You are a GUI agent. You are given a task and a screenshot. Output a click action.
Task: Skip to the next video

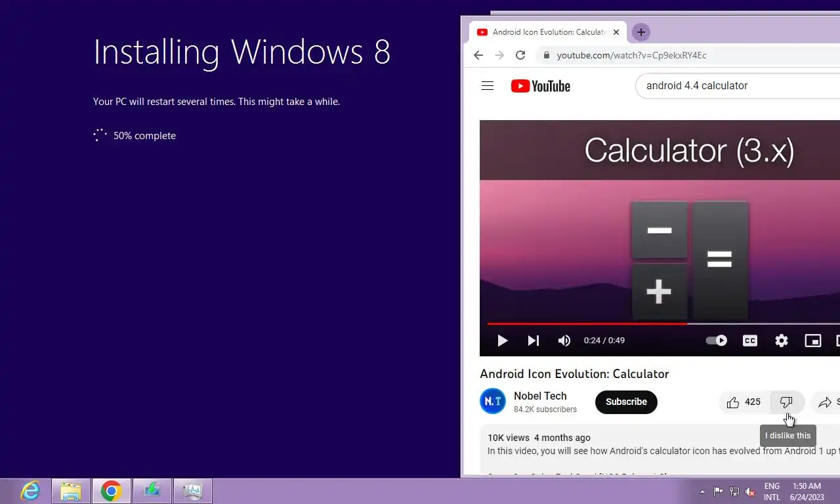(534, 341)
